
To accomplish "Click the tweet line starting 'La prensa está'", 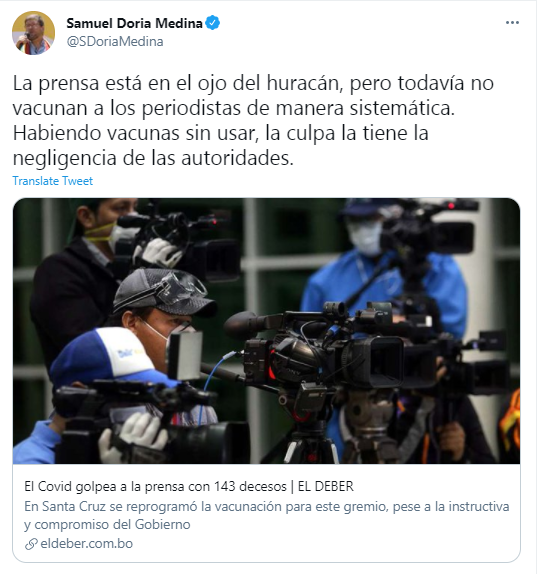I will click(253, 83).
